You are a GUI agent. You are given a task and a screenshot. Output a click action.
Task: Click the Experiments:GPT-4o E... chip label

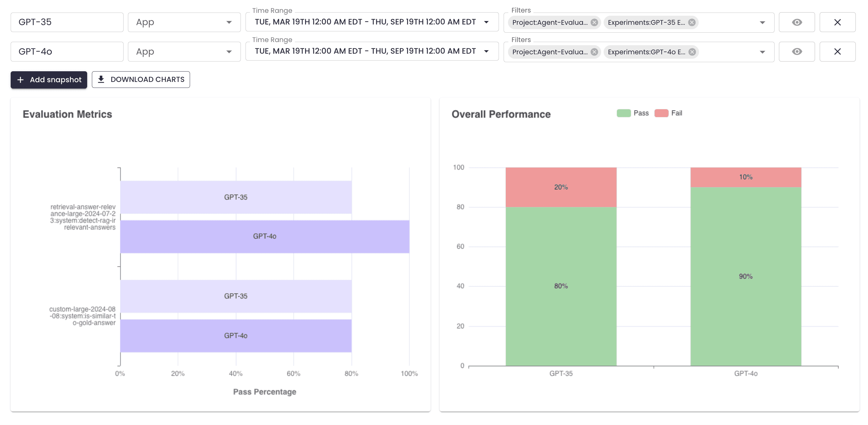[x=646, y=52]
